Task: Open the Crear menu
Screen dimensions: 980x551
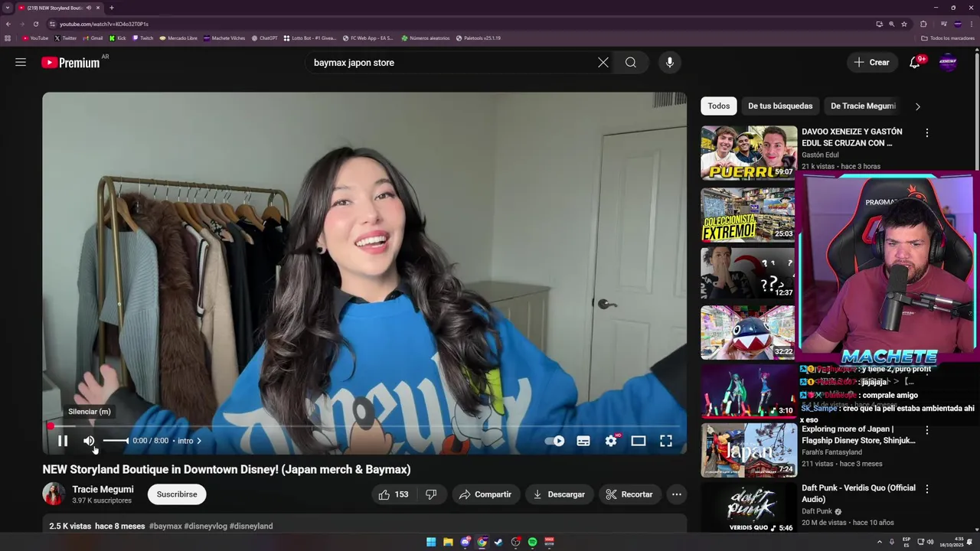Action: point(872,63)
